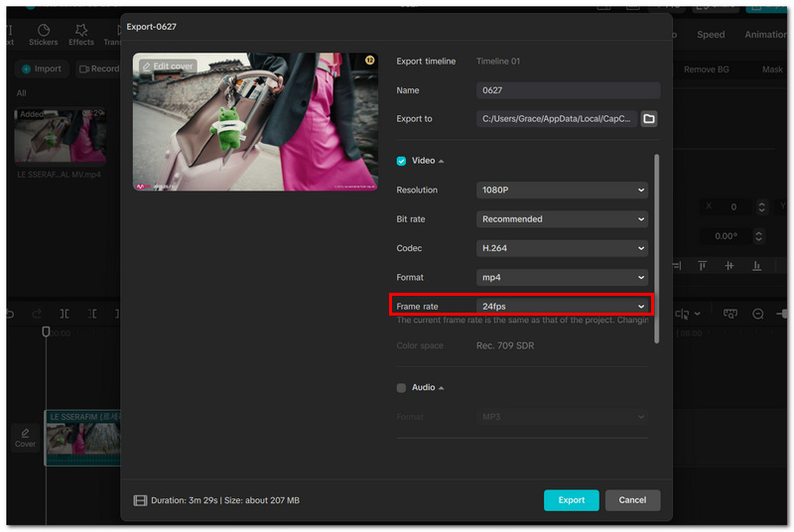This screenshot has height=532, width=794.
Task: Click the split tool icon
Action: point(65,314)
